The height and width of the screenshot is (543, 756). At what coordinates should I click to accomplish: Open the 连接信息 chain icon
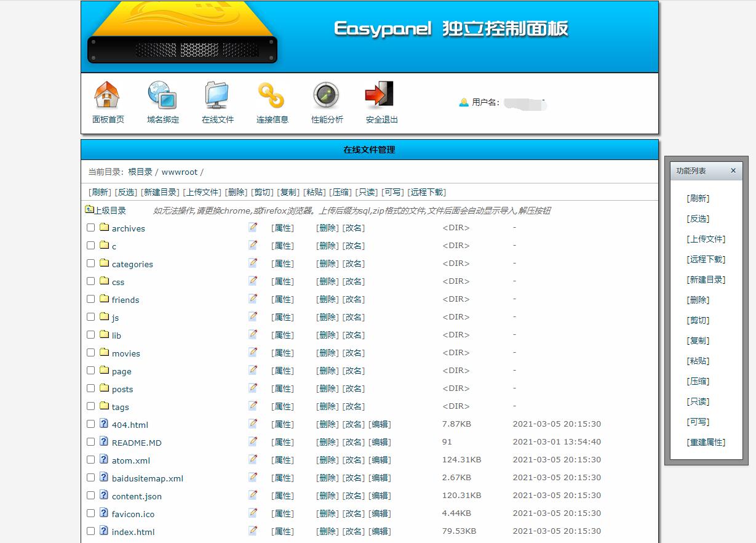coord(271,95)
